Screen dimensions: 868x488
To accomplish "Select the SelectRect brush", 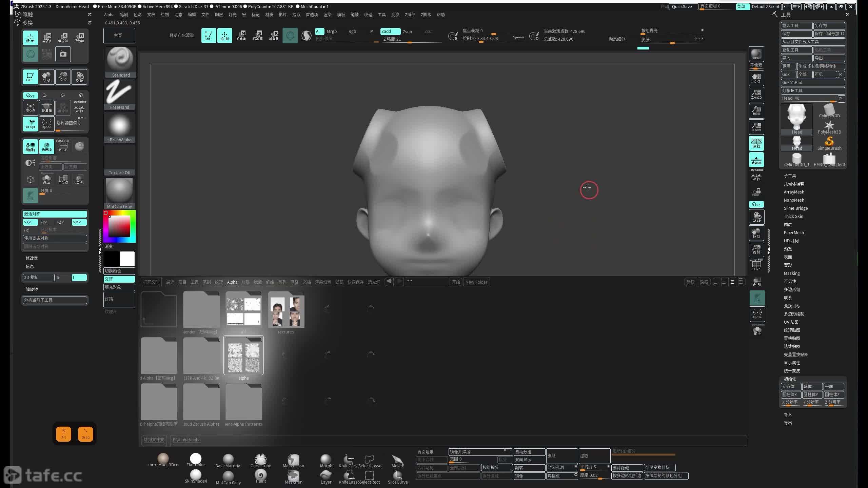I will click(x=370, y=477).
